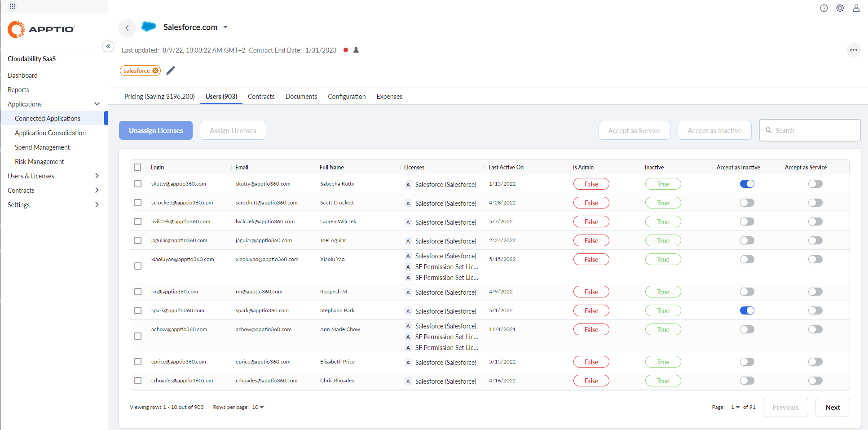Click the user profile icon top right

pos(856,8)
